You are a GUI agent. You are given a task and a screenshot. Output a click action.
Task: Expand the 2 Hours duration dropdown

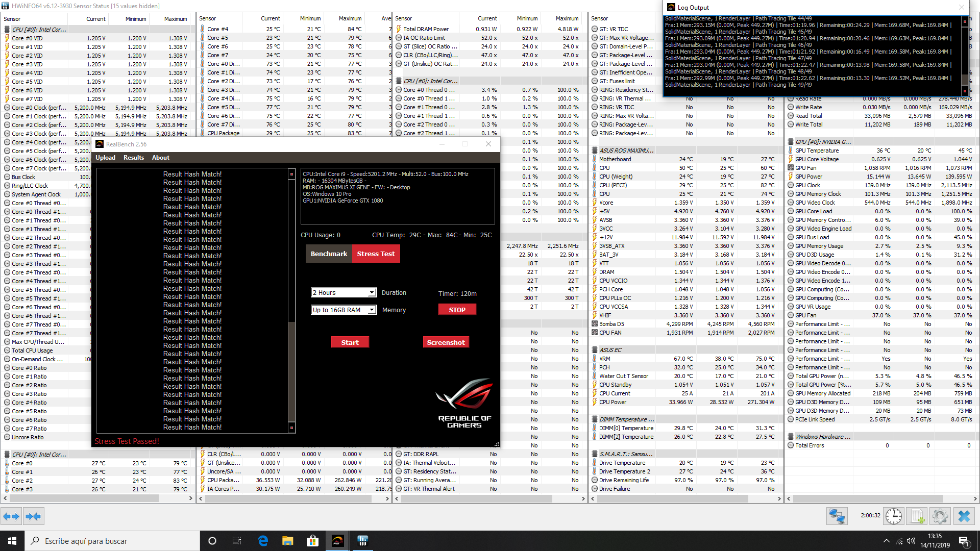[x=372, y=292]
